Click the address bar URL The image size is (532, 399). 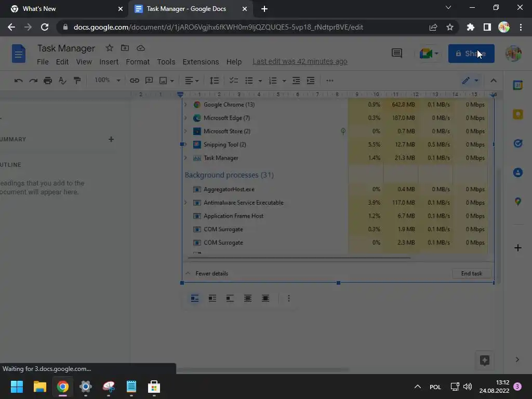tap(218, 27)
